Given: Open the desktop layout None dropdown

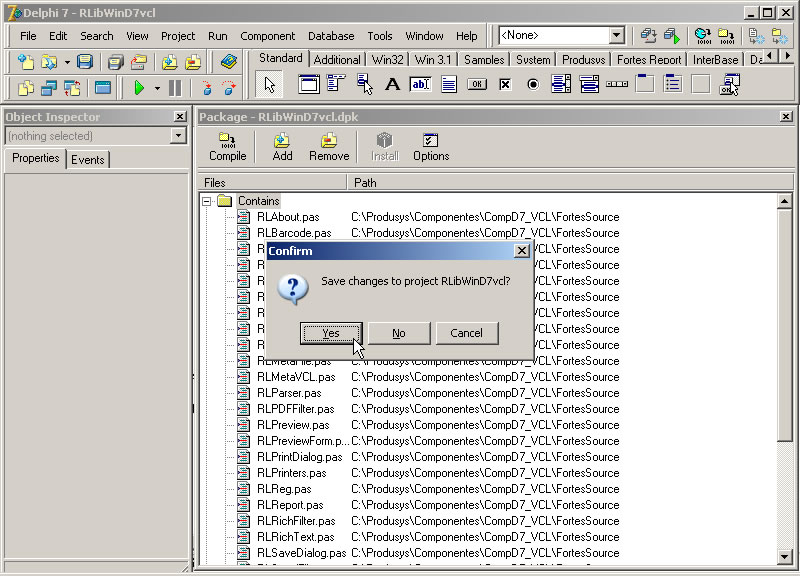Looking at the screenshot, I should [616, 36].
